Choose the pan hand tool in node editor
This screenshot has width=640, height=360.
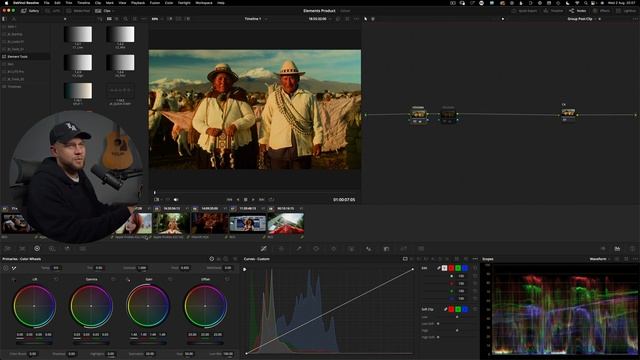click(x=373, y=19)
